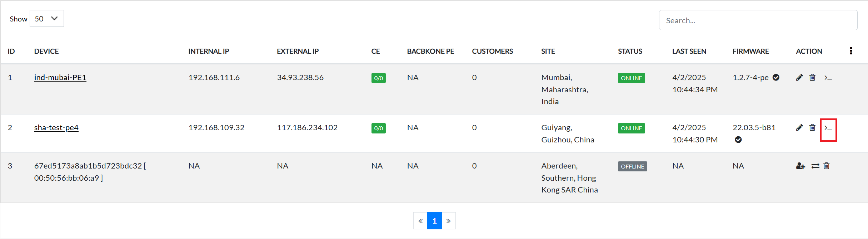Click firmware verified checkmark under 22.03.5-b81
This screenshot has width=868, height=239.
pos(738,140)
